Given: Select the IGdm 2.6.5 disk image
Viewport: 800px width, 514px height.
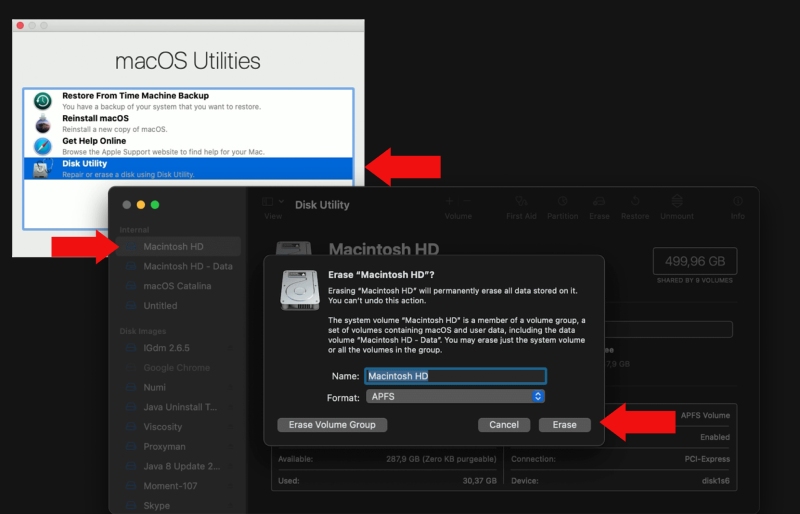Looking at the screenshot, I should (x=179, y=348).
